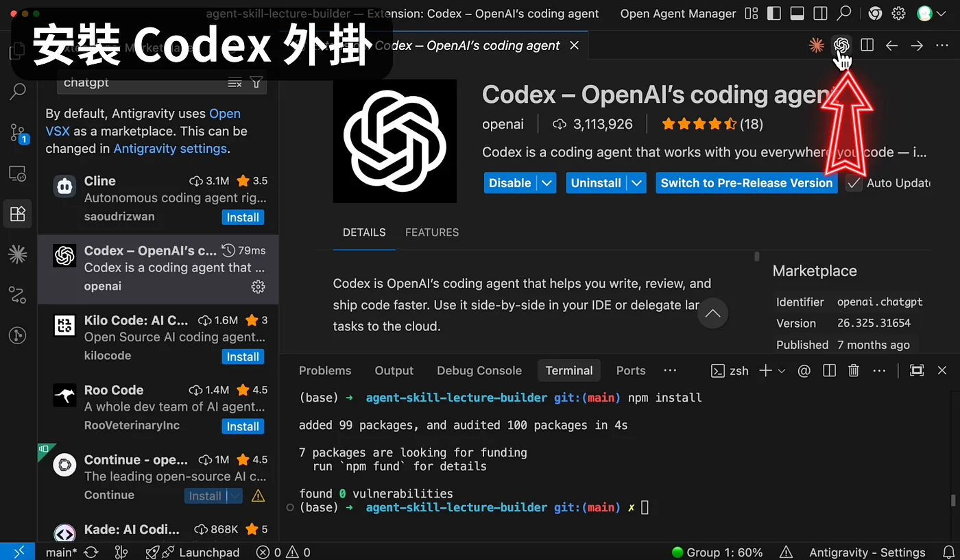Click the extension details scrollbar thumb

[x=757, y=256]
